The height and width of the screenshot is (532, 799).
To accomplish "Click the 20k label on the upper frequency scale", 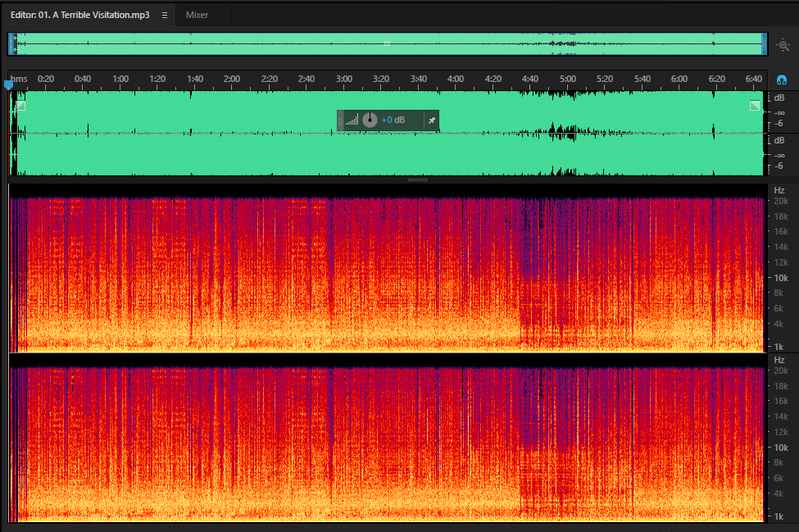I will 781,202.
